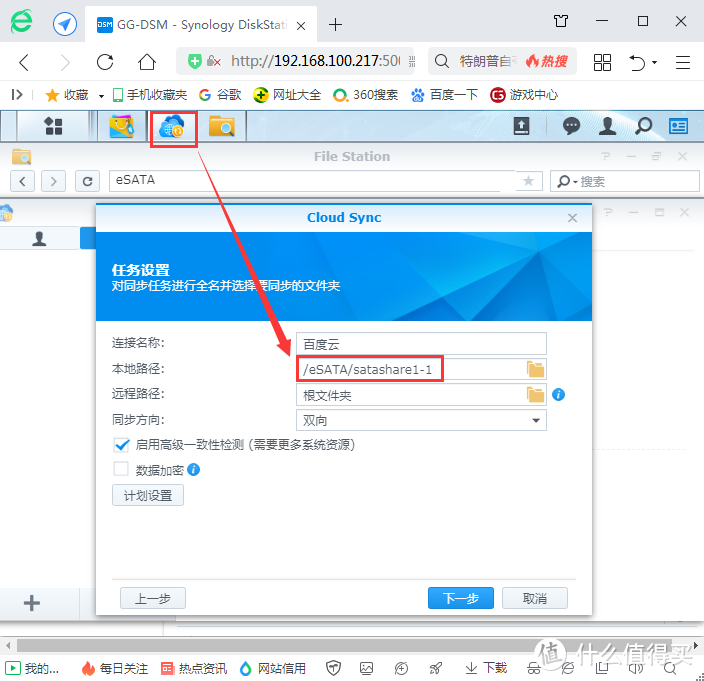Click the horizontal scrollbar track

344,645
